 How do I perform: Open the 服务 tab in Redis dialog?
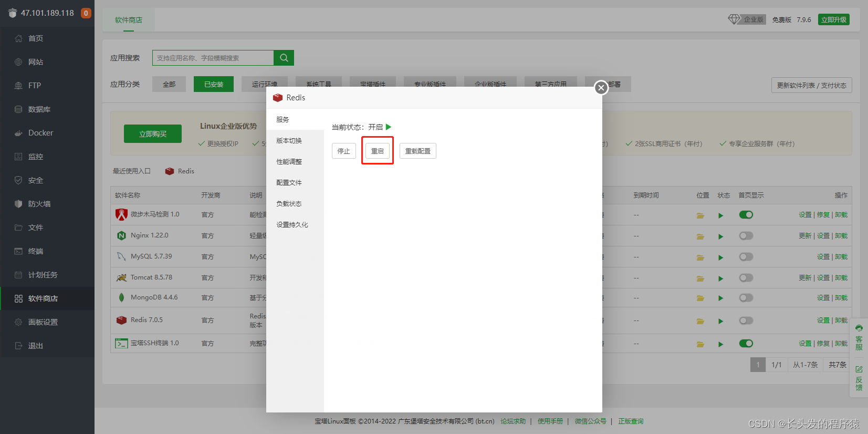tap(295, 119)
